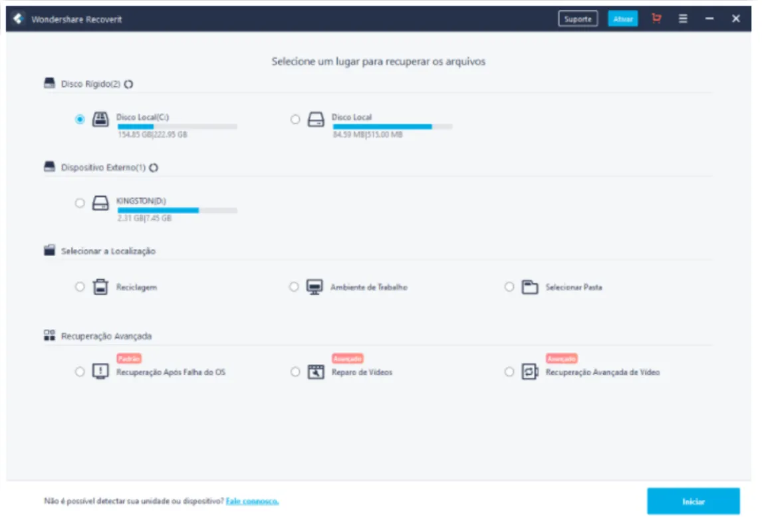Click the Reciclagem trash bin icon
This screenshot has width=762, height=532.
coord(100,287)
